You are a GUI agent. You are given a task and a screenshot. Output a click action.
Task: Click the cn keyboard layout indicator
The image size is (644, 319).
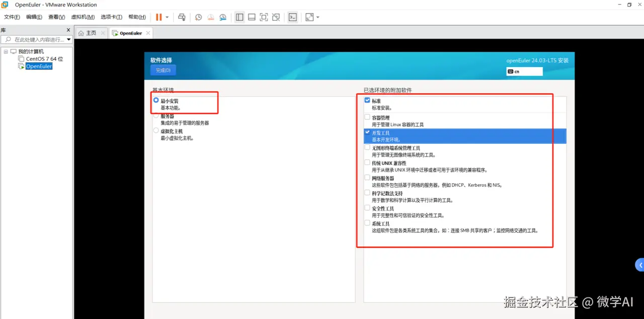click(524, 71)
